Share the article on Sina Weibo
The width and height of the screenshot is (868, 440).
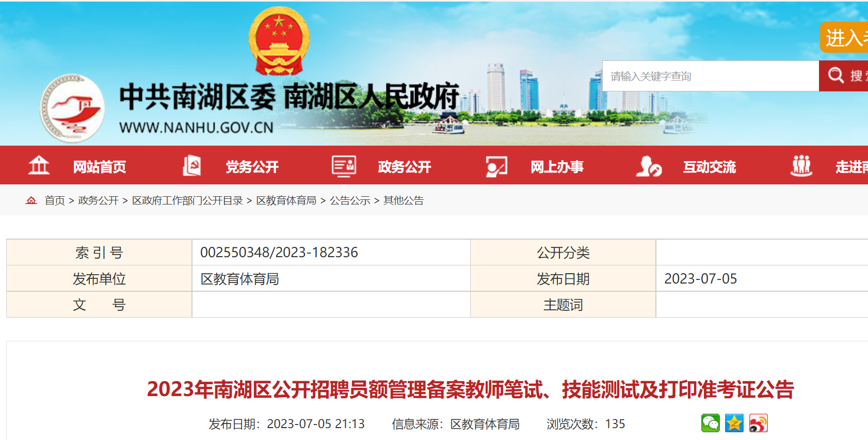pyautogui.click(x=759, y=423)
